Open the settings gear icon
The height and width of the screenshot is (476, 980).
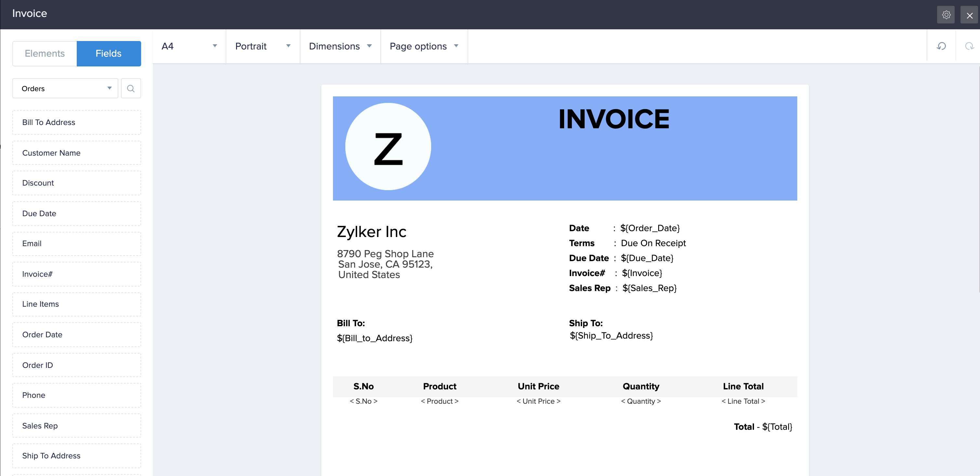[x=946, y=15]
